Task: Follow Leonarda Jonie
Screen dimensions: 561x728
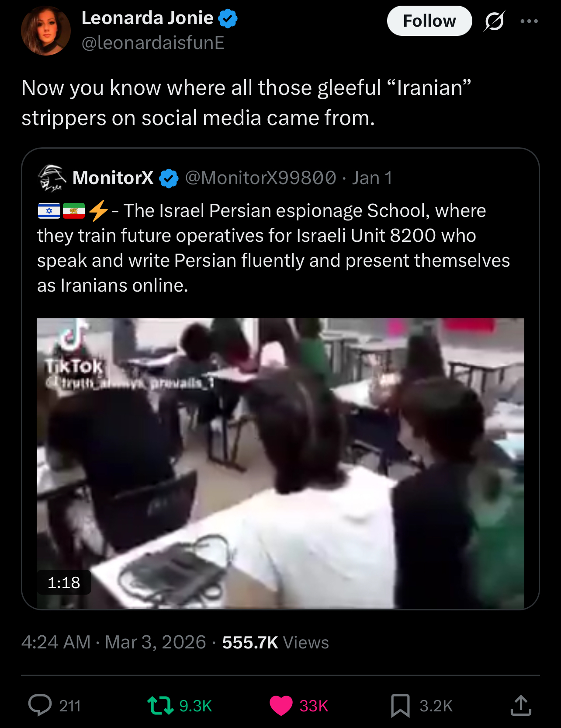Action: click(429, 21)
